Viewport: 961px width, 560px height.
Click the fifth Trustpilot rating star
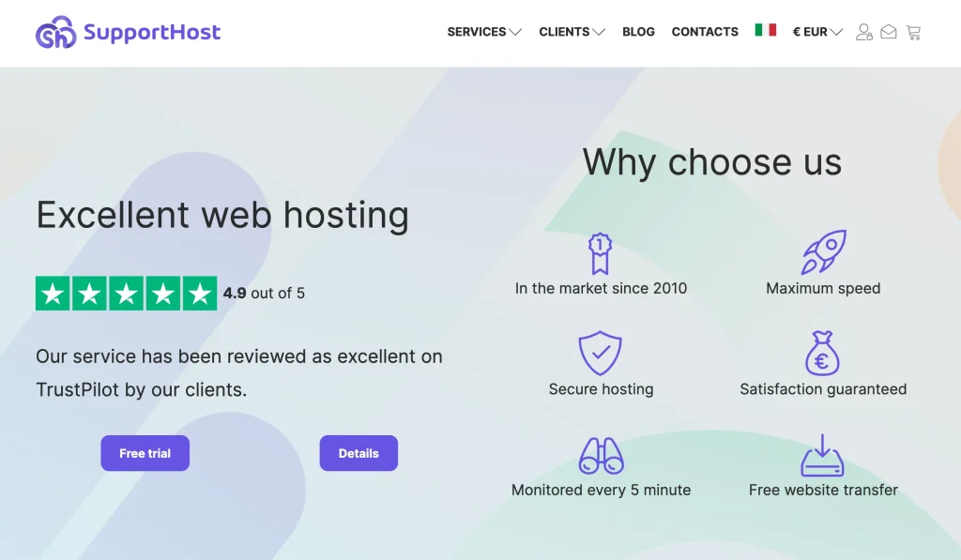coord(197,293)
